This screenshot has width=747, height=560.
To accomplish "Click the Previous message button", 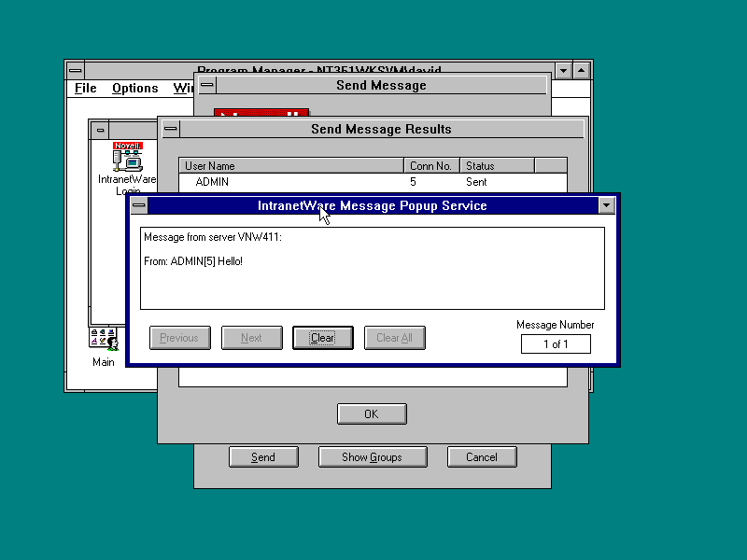I will [179, 338].
